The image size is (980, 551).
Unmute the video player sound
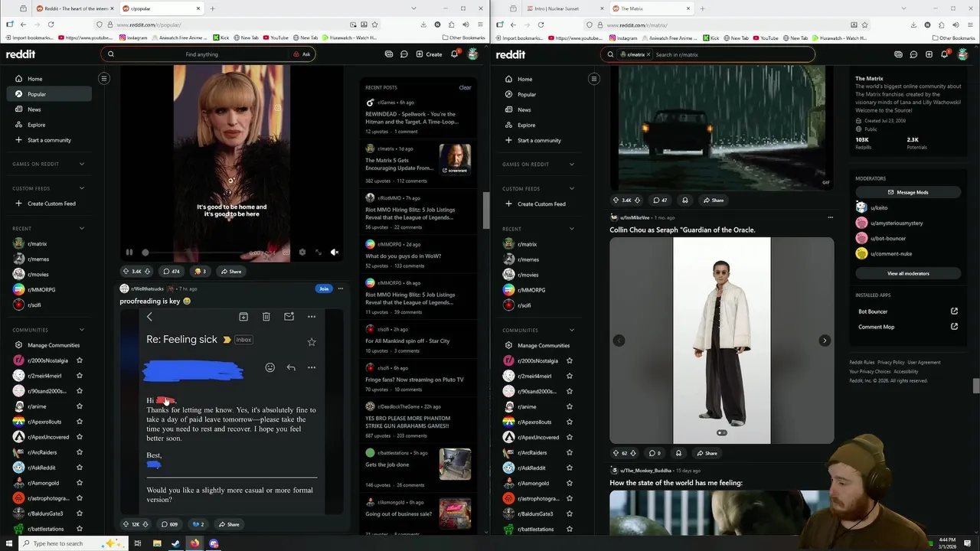335,252
